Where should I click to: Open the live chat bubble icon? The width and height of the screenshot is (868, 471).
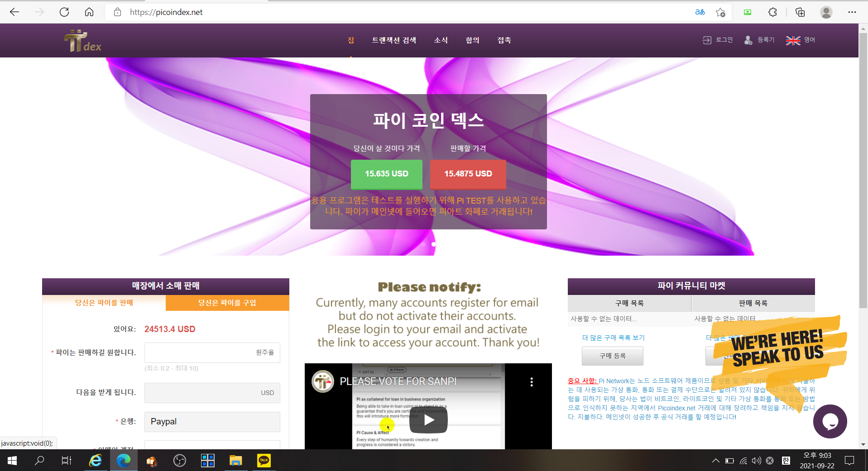tap(830, 421)
